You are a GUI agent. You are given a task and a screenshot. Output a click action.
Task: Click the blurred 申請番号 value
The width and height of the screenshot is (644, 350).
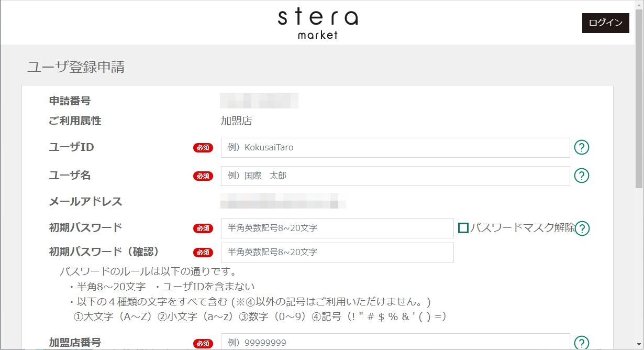click(x=259, y=101)
